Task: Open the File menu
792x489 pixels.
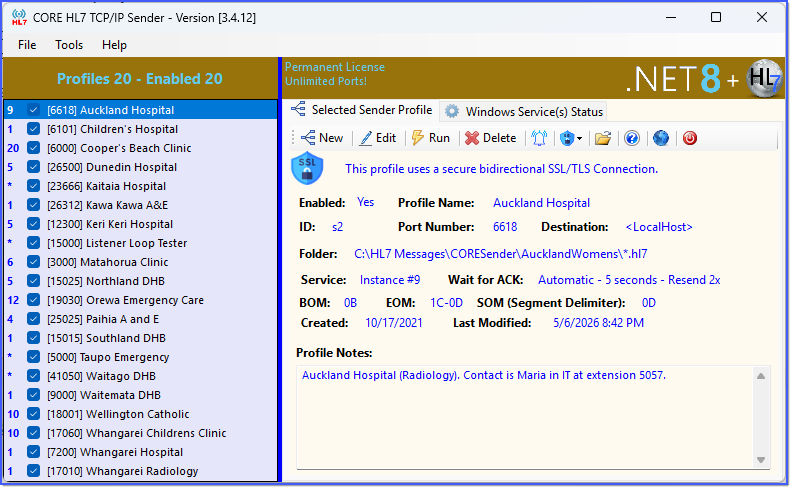Action: pos(27,45)
